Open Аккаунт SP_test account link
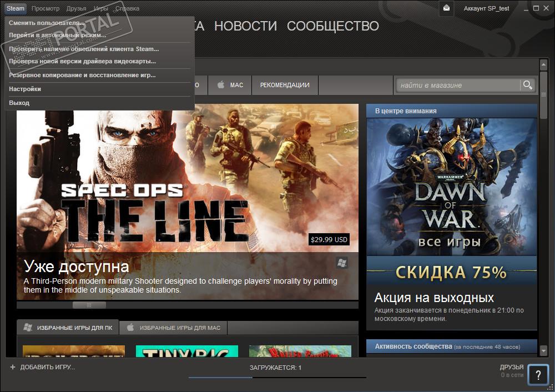Image resolution: width=555 pixels, height=392 pixels. 486,8
